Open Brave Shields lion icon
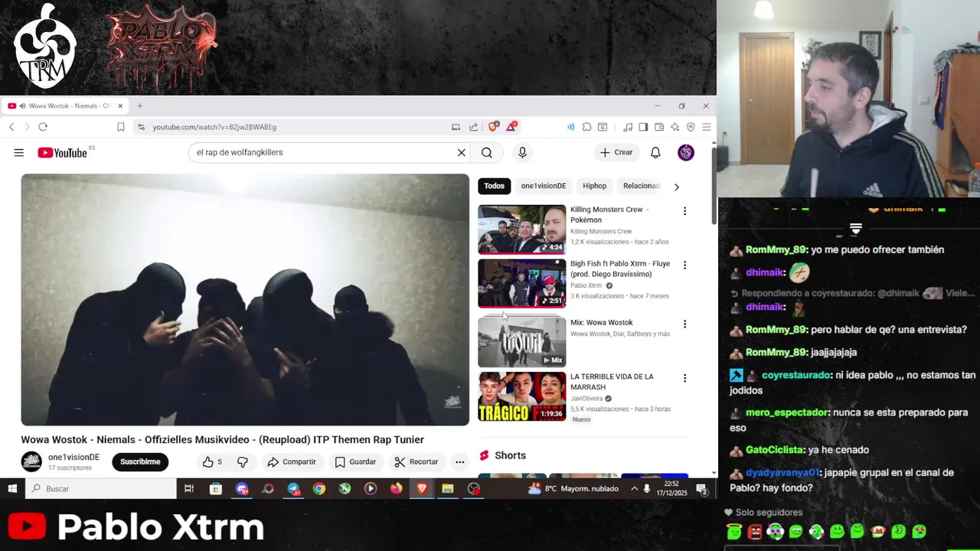Viewport: 980px width, 551px height. pyautogui.click(x=494, y=126)
